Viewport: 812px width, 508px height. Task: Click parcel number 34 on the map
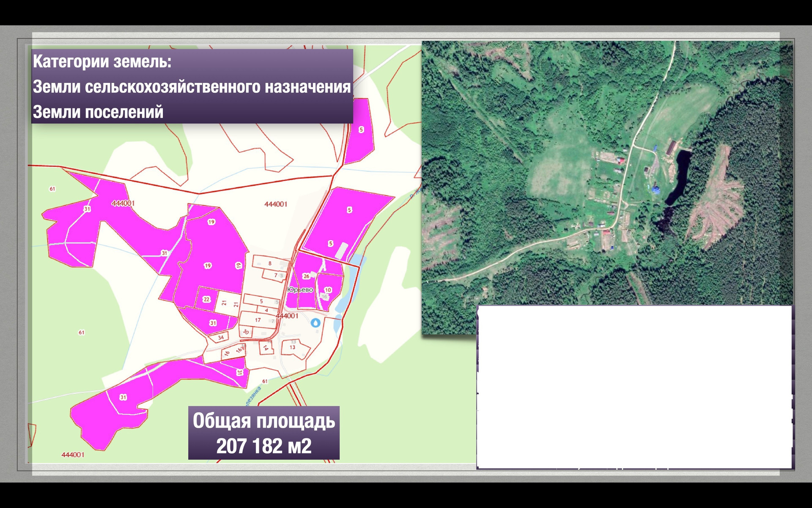pyautogui.click(x=221, y=337)
